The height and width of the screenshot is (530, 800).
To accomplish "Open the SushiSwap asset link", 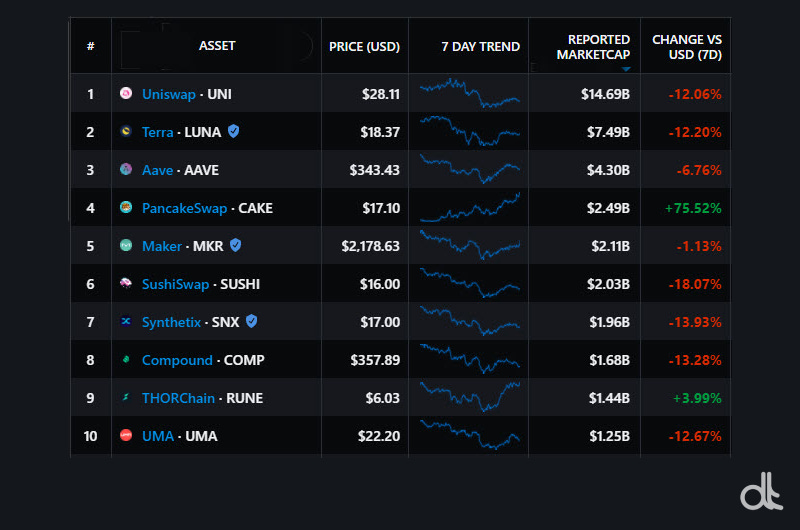I will 176,284.
